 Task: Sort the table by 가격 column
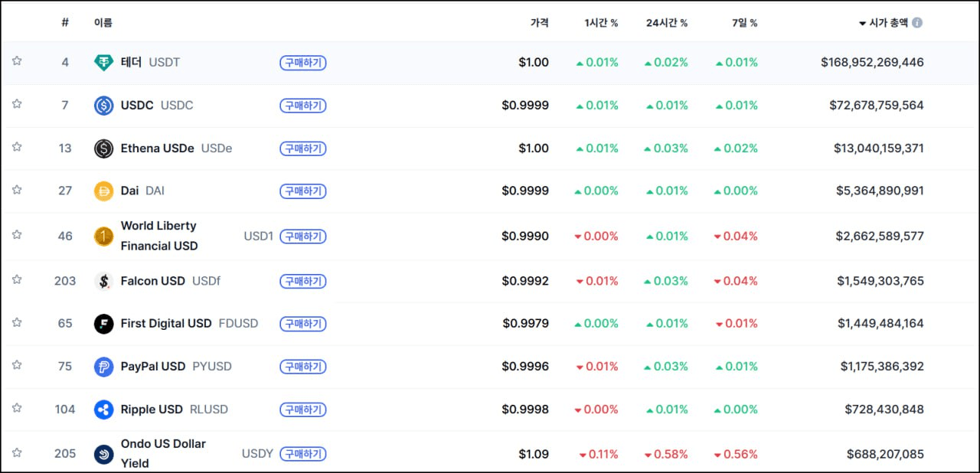540,23
